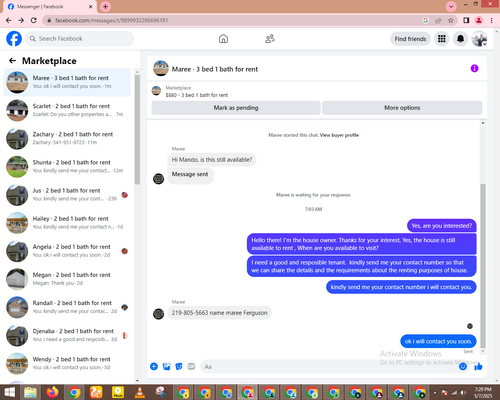Open Djenaba 2 bed 1 bath conversation

(x=67, y=335)
